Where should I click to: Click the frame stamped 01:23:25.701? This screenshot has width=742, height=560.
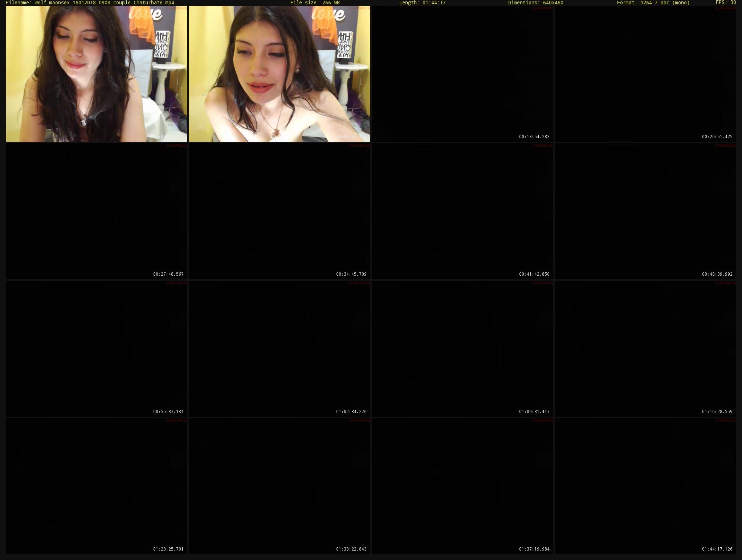click(x=97, y=486)
